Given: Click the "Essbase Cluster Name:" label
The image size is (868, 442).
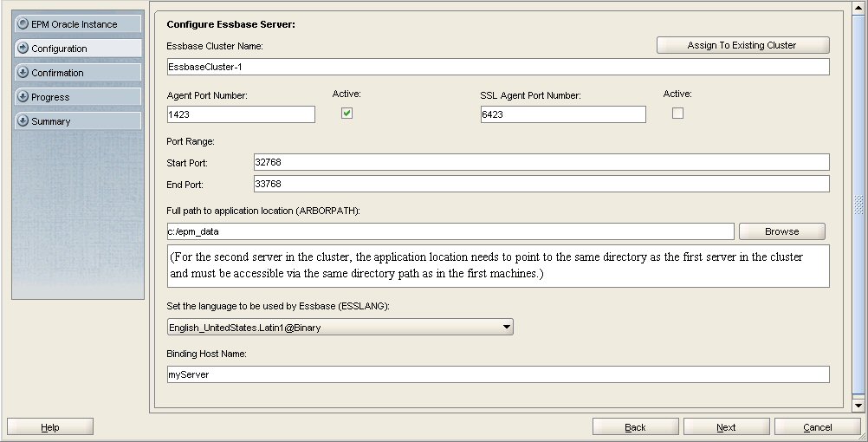Looking at the screenshot, I should (215, 46).
